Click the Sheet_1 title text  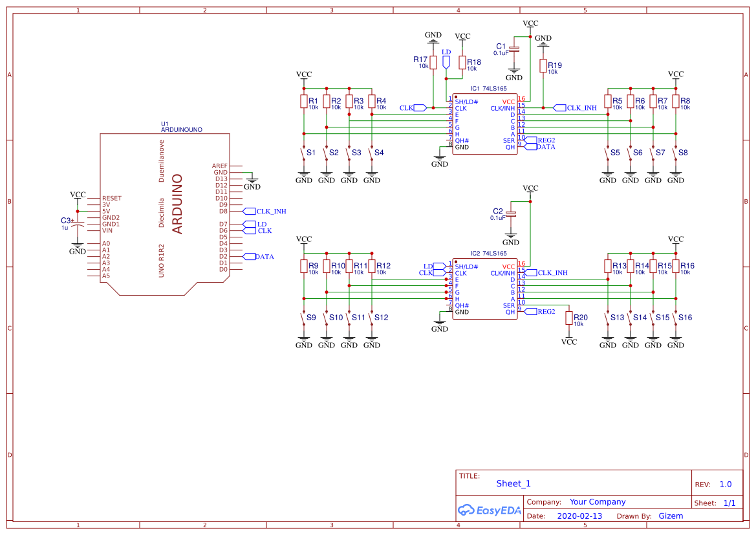[513, 483]
